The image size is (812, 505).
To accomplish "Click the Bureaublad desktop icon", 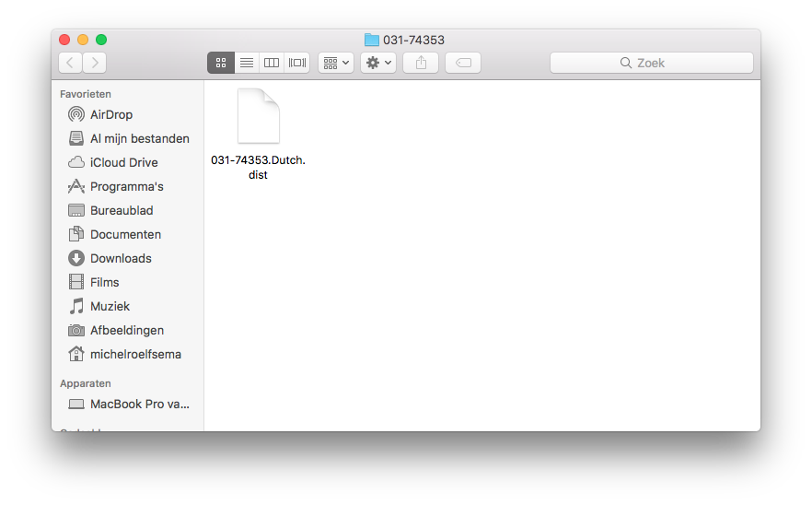I will point(76,210).
